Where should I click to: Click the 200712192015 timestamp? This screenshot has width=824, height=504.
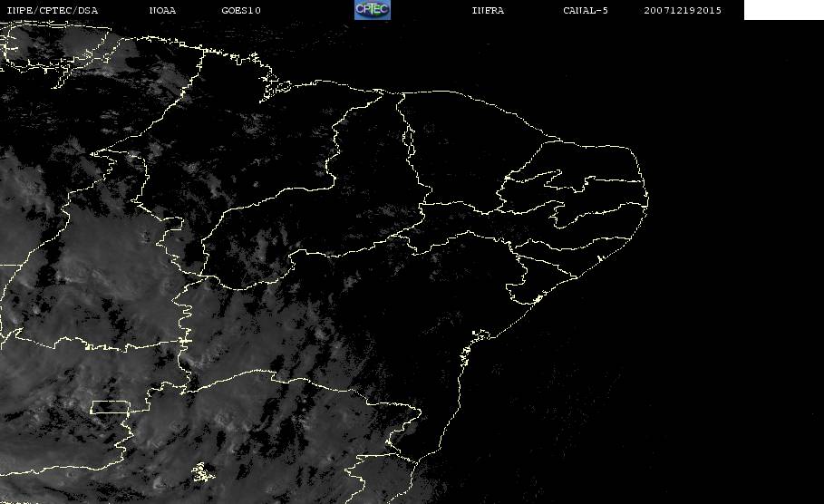point(683,11)
